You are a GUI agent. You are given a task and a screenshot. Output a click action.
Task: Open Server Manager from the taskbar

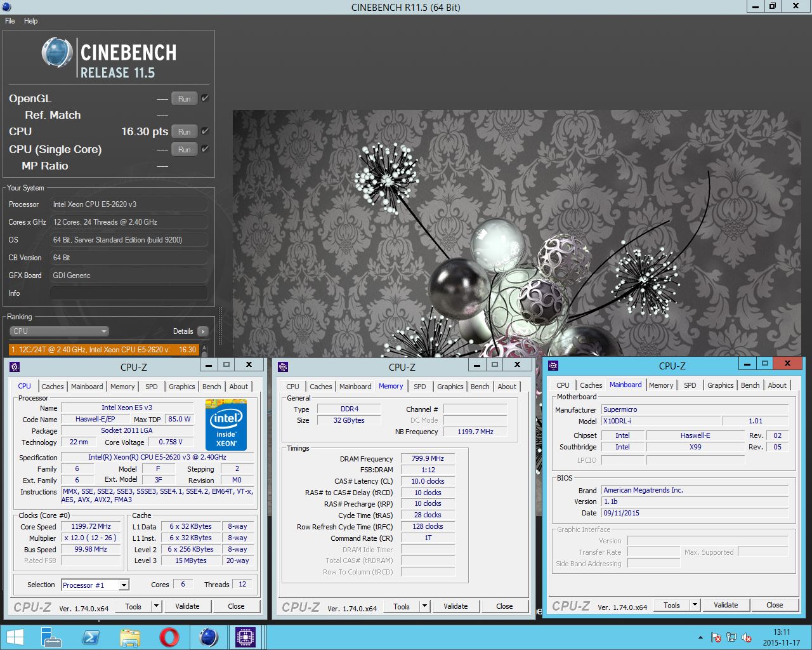[x=51, y=637]
